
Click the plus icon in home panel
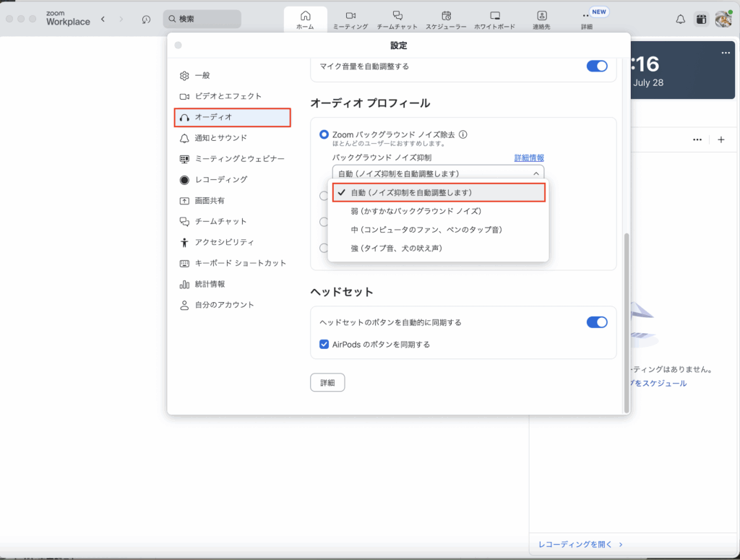click(x=721, y=139)
